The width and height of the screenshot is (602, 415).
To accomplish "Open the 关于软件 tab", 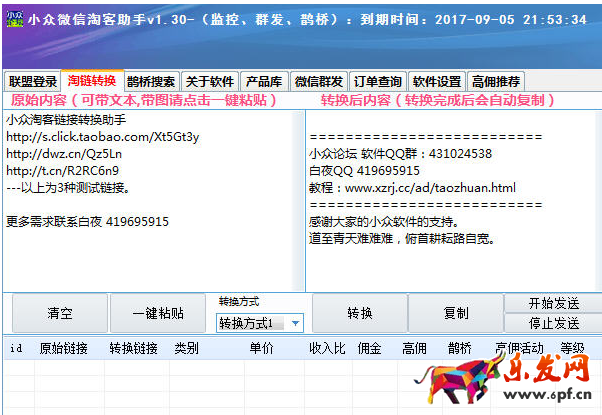I will [x=210, y=82].
